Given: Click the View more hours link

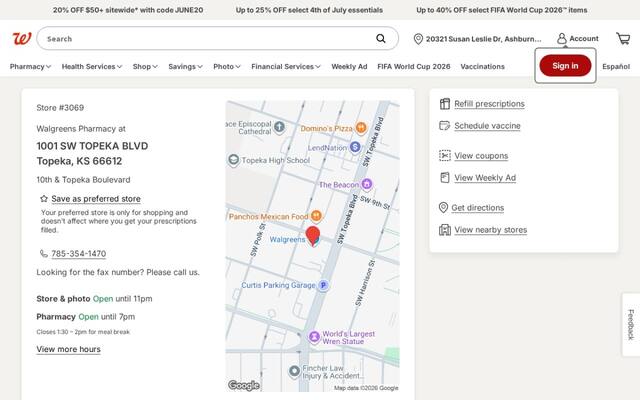Looking at the screenshot, I should point(69,349).
